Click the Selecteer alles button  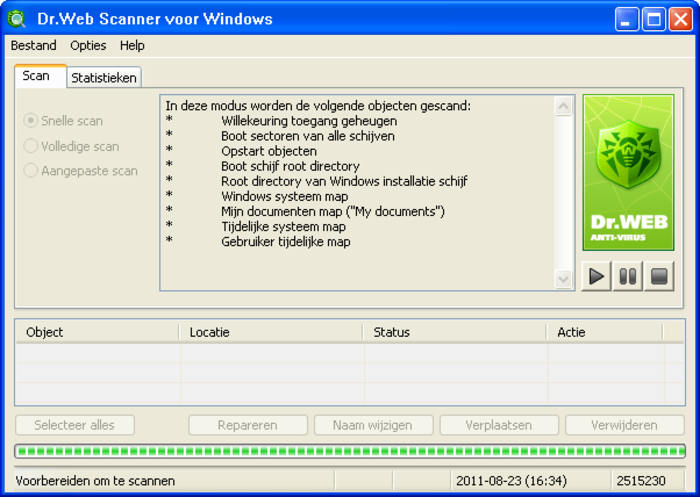point(75,425)
